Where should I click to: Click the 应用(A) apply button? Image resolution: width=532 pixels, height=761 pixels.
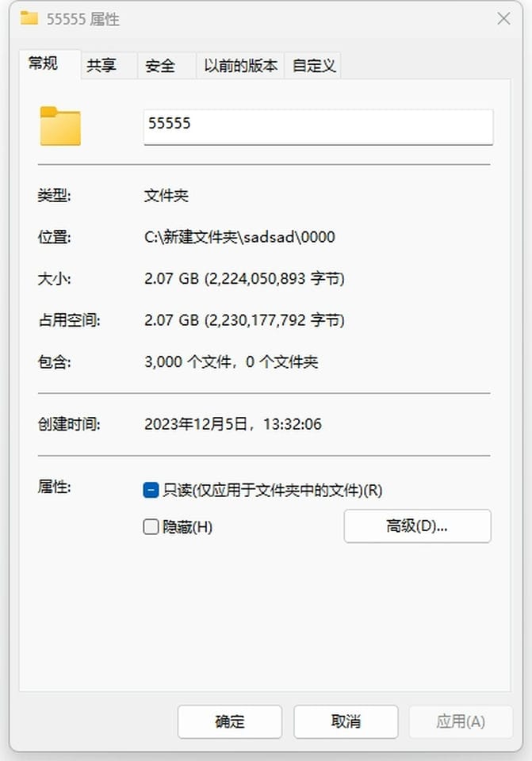pyautogui.click(x=461, y=721)
